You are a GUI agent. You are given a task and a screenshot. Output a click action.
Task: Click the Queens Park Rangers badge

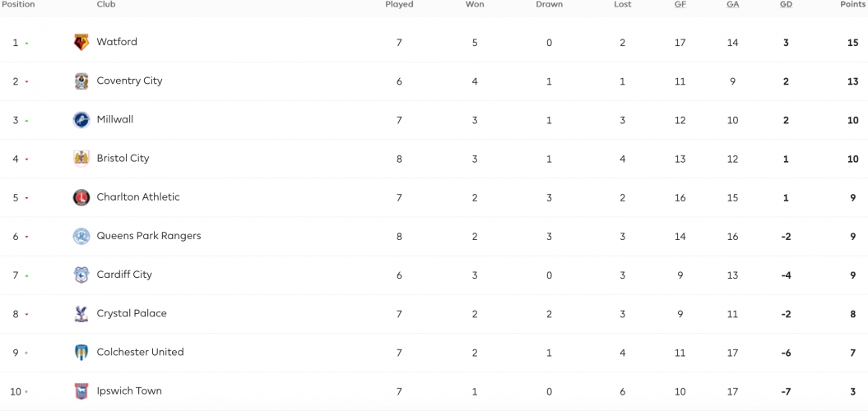click(81, 236)
